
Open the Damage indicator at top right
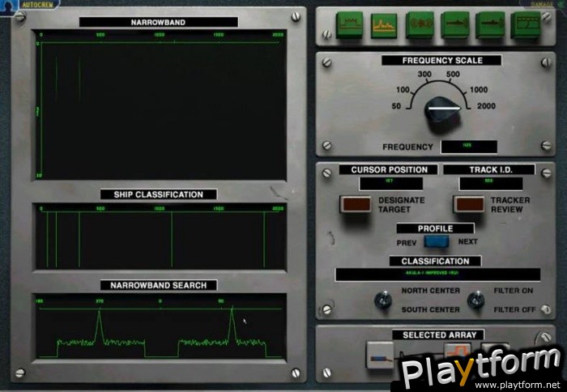tap(543, 4)
